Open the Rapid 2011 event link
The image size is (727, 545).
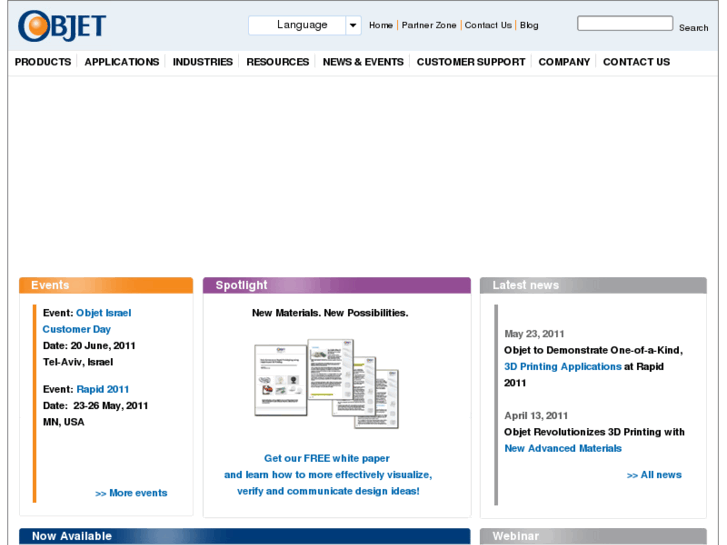click(x=103, y=389)
